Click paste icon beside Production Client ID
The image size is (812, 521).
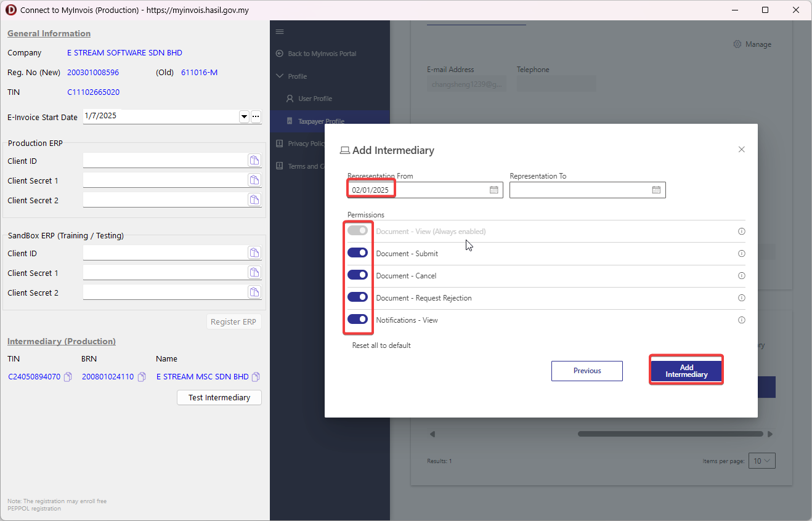(254, 161)
